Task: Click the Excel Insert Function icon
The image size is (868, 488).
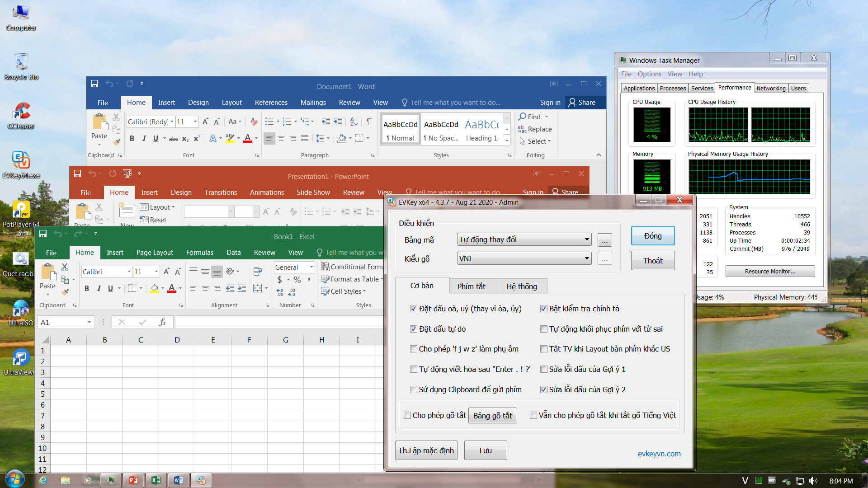Action: pyautogui.click(x=162, y=322)
